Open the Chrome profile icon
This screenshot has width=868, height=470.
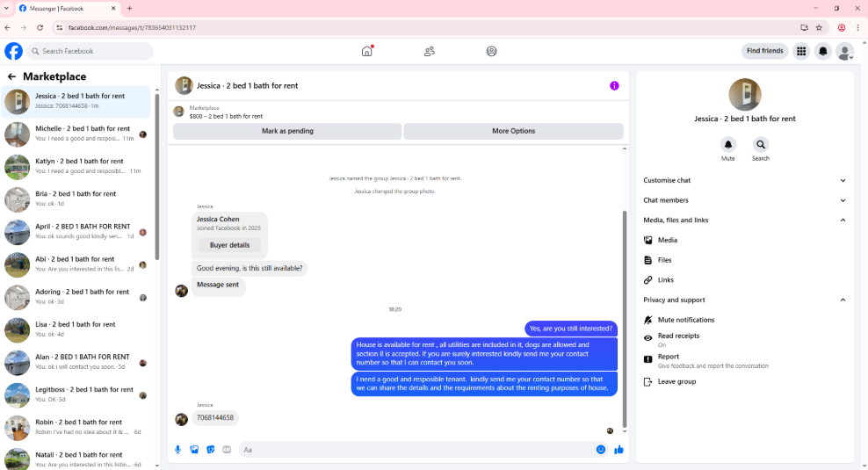[842, 28]
